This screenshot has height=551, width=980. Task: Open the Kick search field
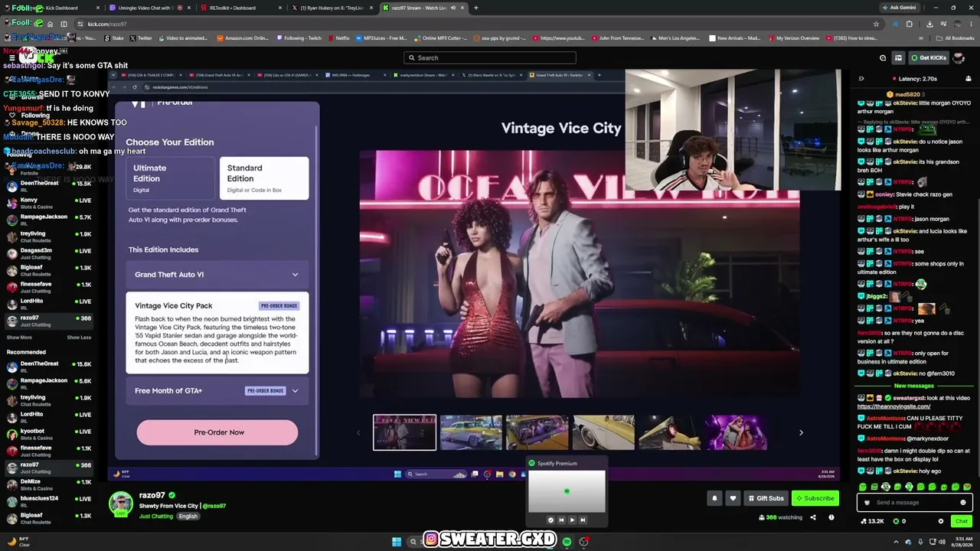490,57
